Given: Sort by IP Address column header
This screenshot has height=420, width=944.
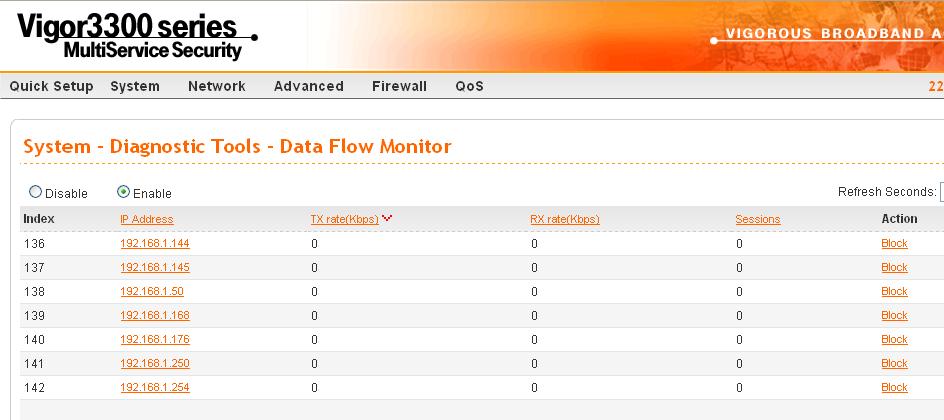Looking at the screenshot, I should pos(147,220).
